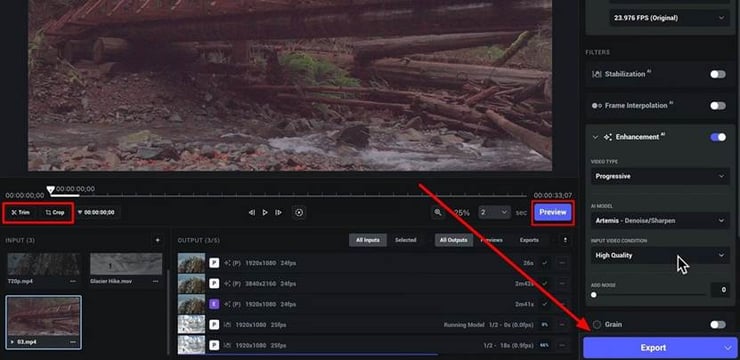Click the checkmark on the 26s output
The image size is (740, 360).
(545, 263)
